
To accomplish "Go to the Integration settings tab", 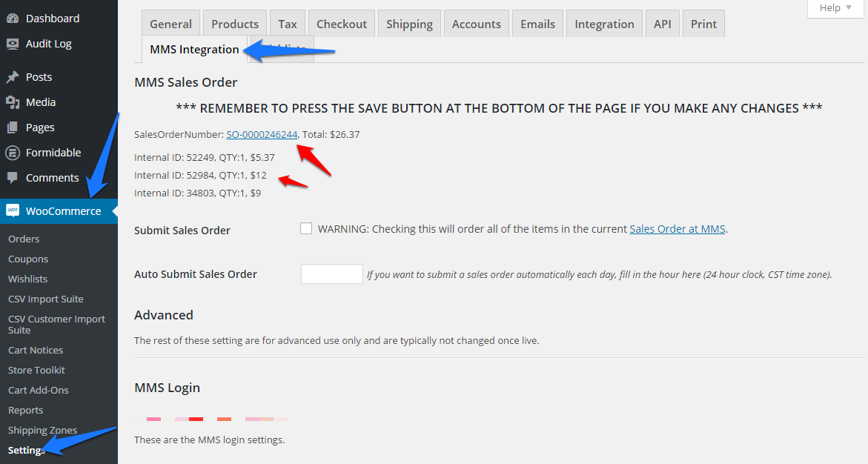I will (605, 24).
